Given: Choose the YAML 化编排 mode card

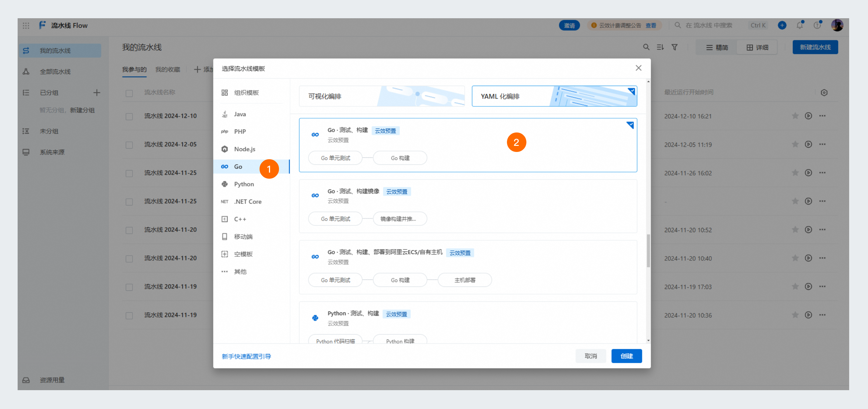Looking at the screenshot, I should pos(554,96).
